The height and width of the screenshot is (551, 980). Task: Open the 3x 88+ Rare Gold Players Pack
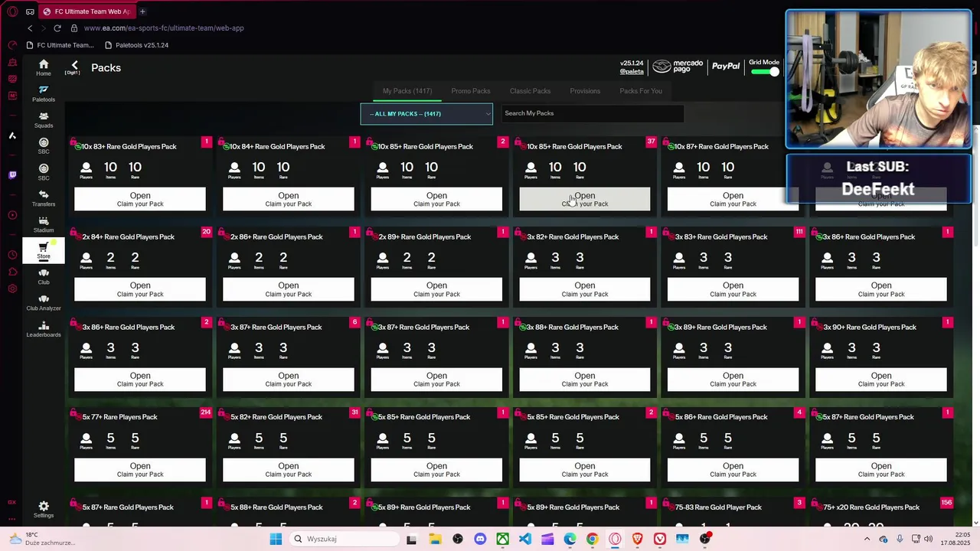click(x=585, y=380)
